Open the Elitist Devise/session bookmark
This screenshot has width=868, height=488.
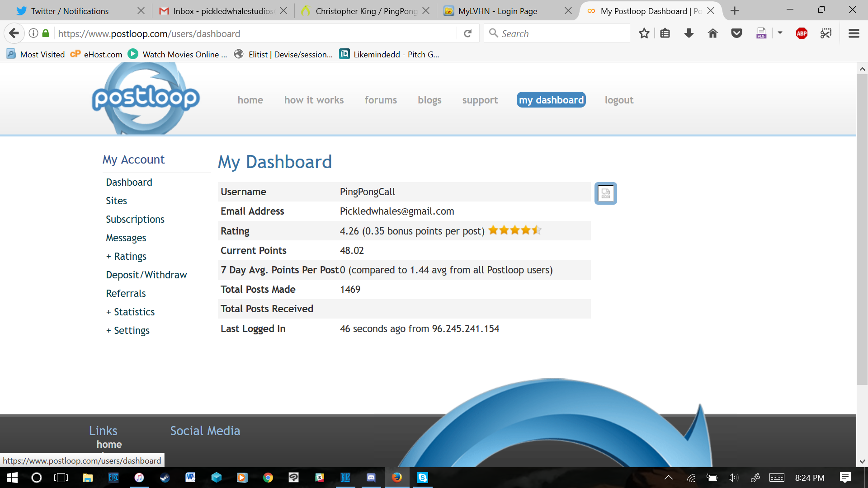coord(283,54)
